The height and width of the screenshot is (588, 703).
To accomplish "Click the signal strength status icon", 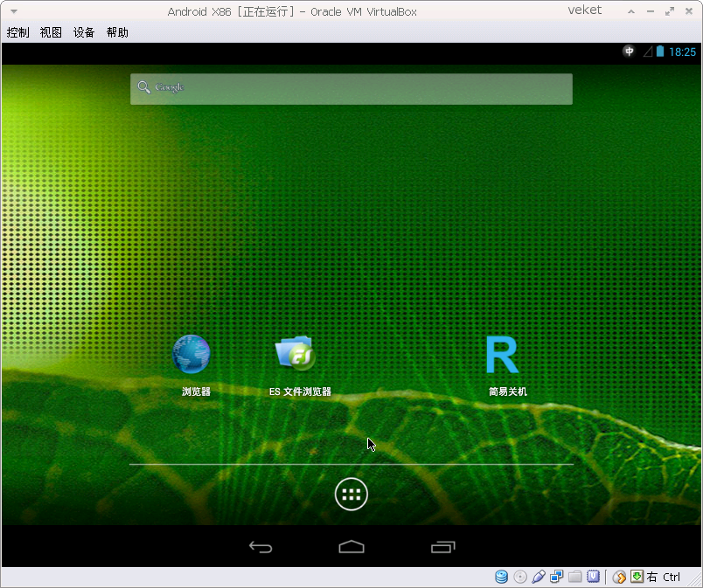I will click(x=648, y=52).
